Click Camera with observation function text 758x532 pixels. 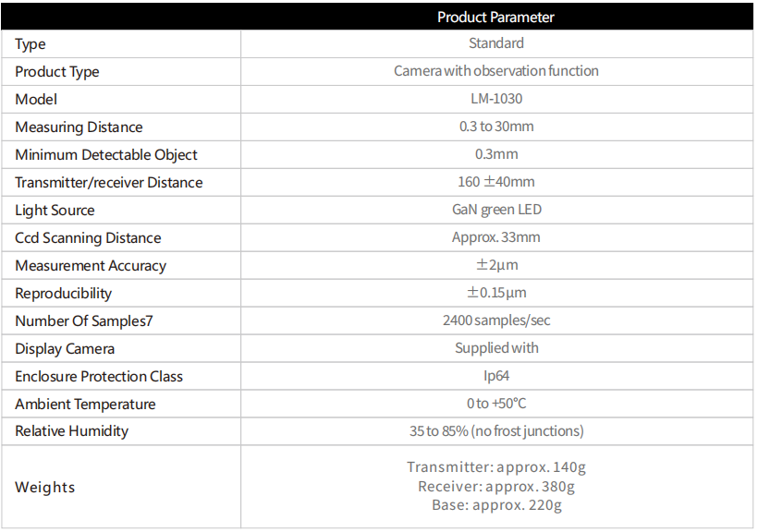pyautogui.click(x=496, y=71)
